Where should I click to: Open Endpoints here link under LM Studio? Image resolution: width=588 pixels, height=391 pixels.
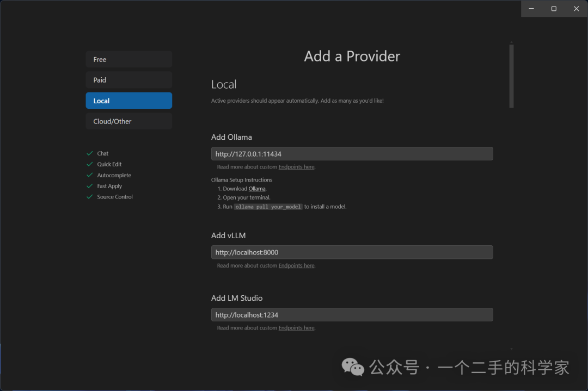coord(296,328)
